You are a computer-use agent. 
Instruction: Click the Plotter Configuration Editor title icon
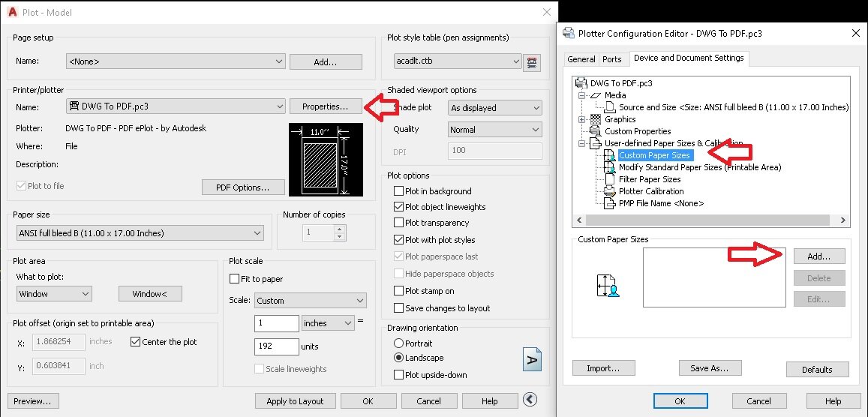coord(569,33)
